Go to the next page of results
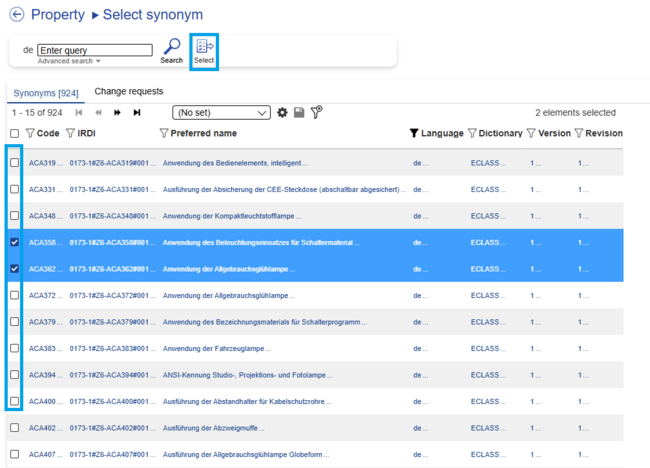This screenshot has width=650, height=468. (118, 113)
